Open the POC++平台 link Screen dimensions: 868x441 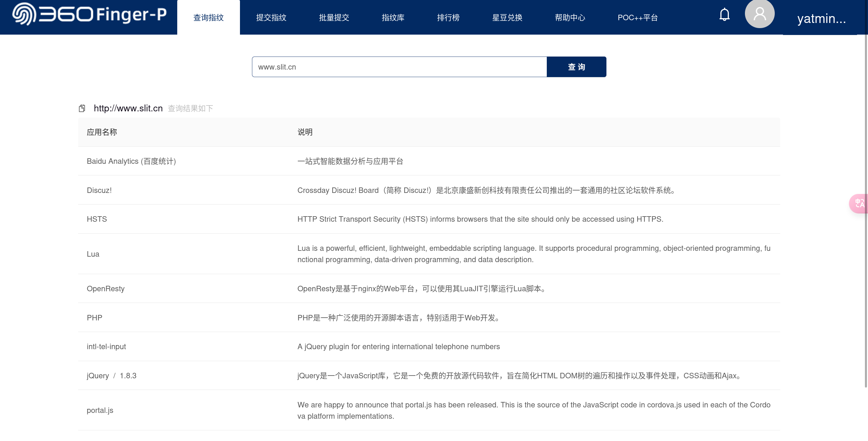[x=637, y=17]
